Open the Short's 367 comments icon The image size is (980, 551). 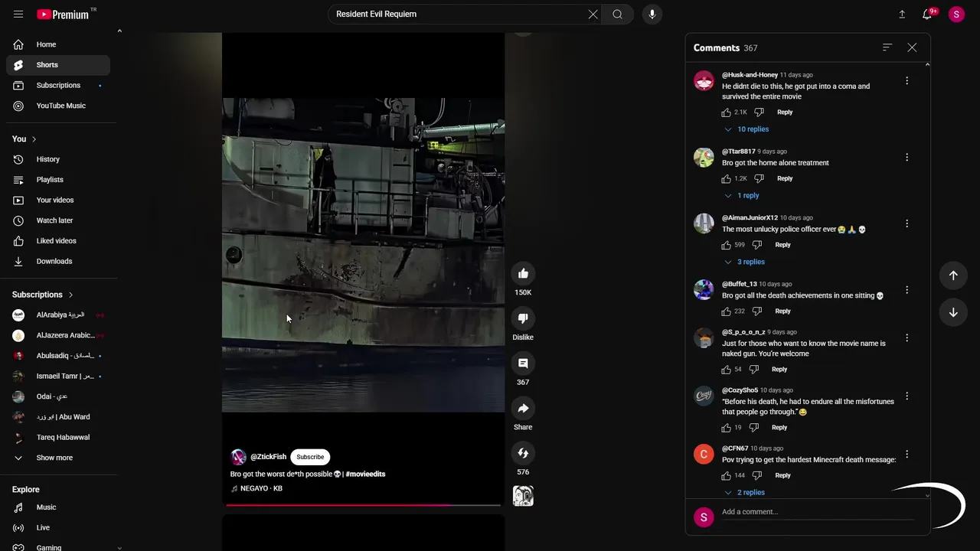(523, 364)
